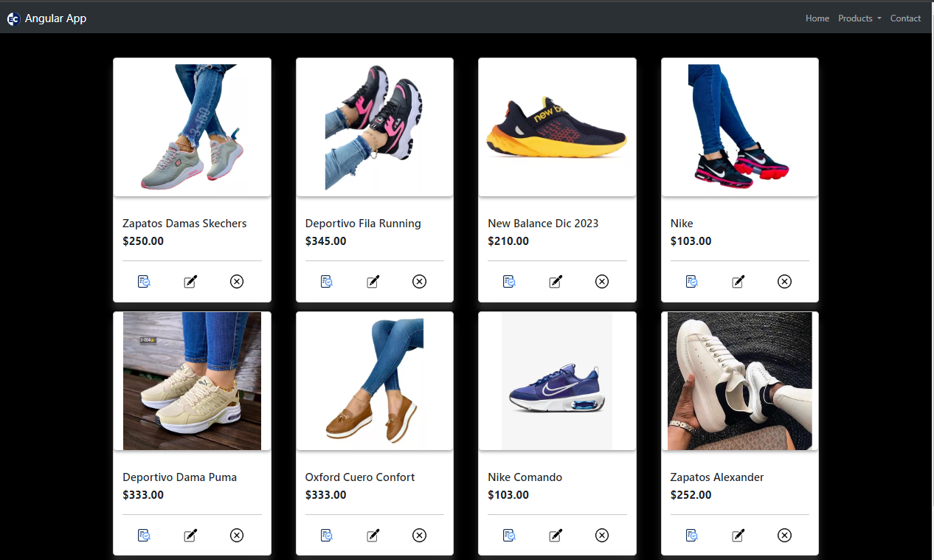
Task: Click the Nike Comando title
Action: coord(525,477)
